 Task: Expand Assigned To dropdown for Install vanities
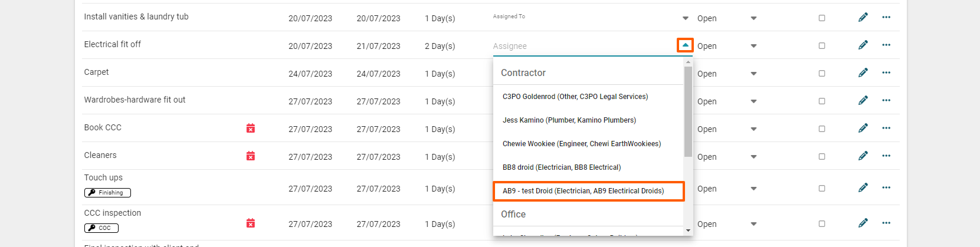[x=685, y=18]
